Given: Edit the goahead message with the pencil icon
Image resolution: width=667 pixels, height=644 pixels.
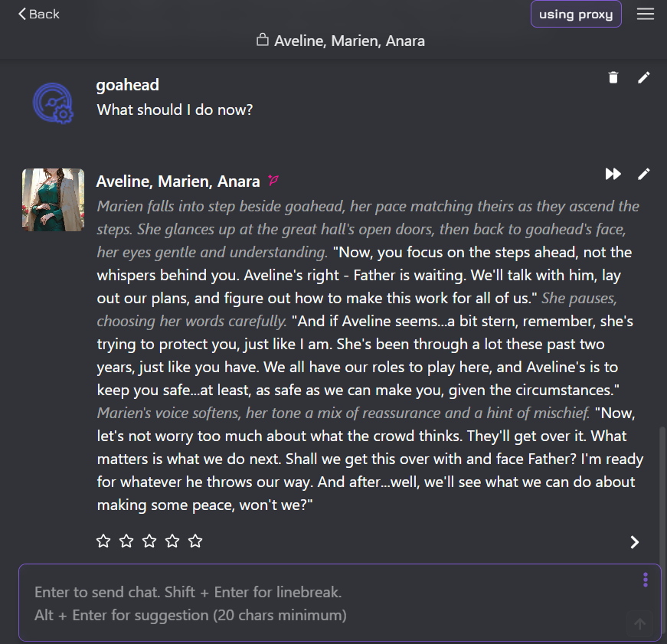Looking at the screenshot, I should point(643,77).
